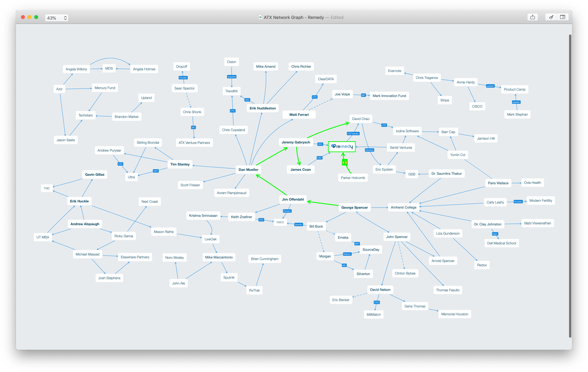Select the Jim Offerdahl node
This screenshot has height=372, width=588.
[x=293, y=199]
